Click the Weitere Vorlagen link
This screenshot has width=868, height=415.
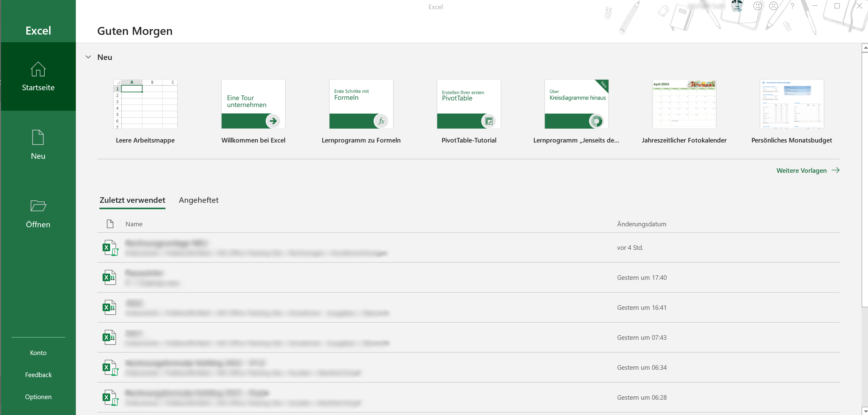coord(808,170)
